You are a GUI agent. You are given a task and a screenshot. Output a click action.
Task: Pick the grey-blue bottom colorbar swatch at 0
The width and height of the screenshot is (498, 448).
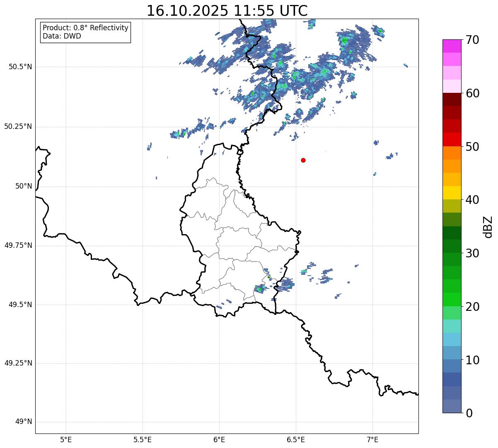452,406
